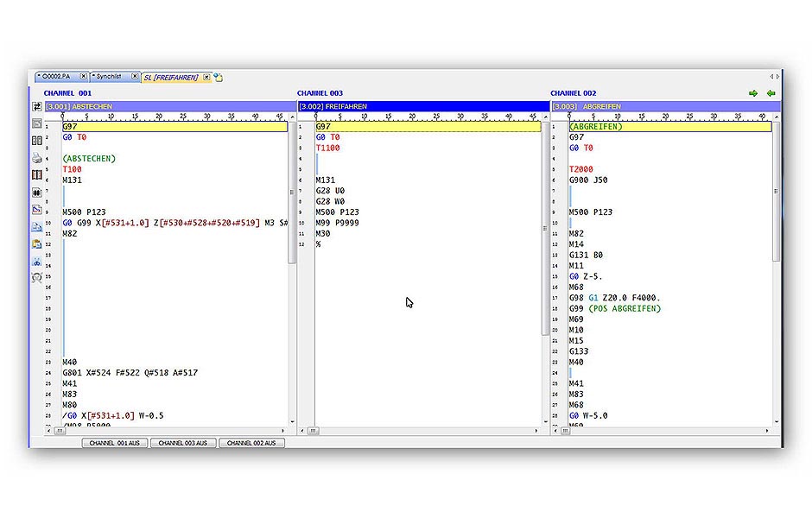
Task: Click the side-by-side columns compare icon
Action: (x=37, y=141)
